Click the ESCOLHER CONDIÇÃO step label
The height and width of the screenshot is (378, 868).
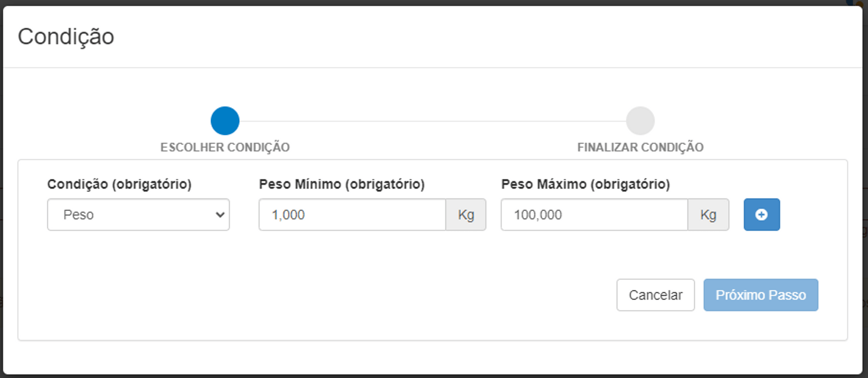pyautogui.click(x=225, y=148)
